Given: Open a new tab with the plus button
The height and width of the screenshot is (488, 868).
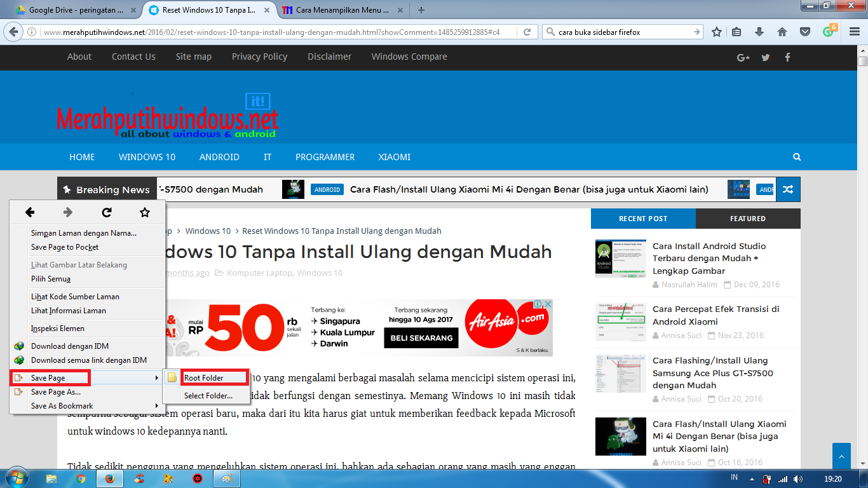Looking at the screenshot, I should (x=421, y=10).
